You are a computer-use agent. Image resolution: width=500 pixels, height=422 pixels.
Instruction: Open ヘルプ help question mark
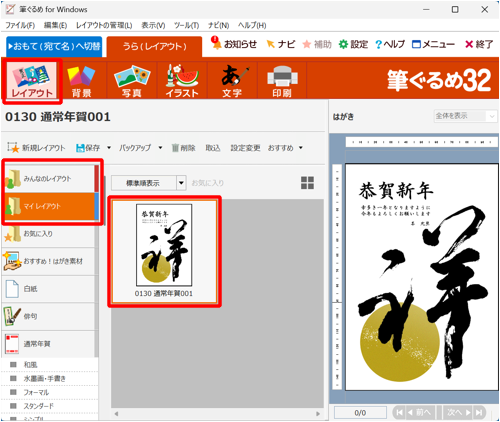390,44
